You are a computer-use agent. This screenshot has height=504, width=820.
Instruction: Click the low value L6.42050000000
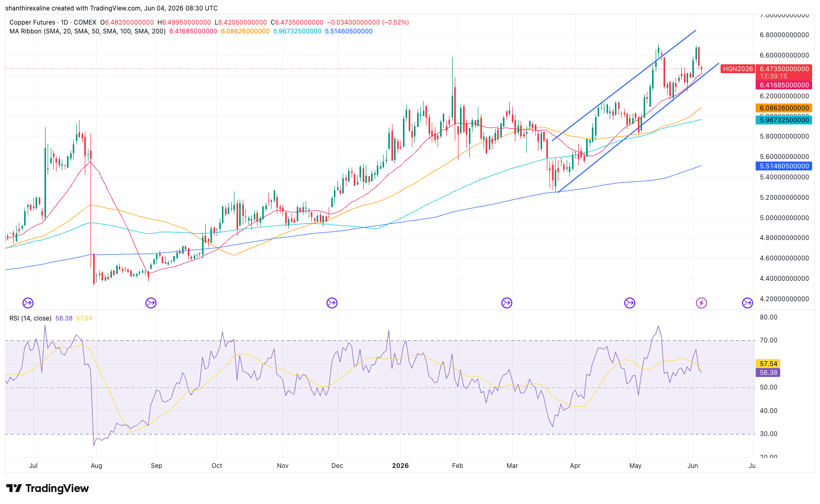[x=241, y=22]
